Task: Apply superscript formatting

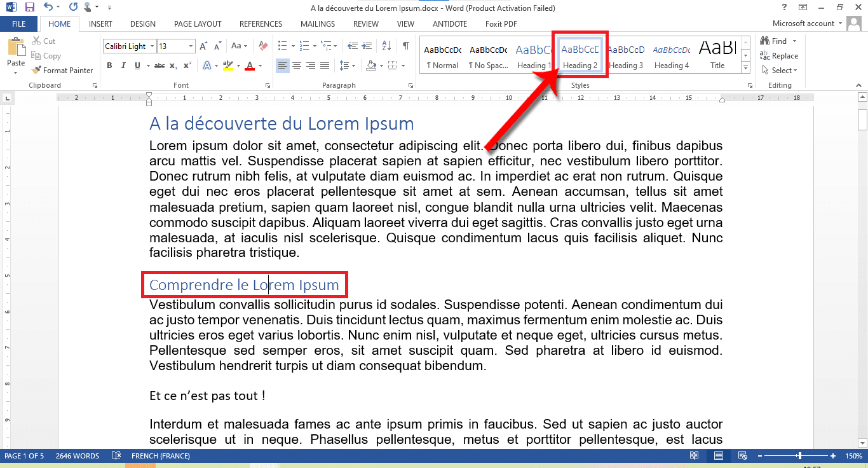Action: tap(187, 65)
